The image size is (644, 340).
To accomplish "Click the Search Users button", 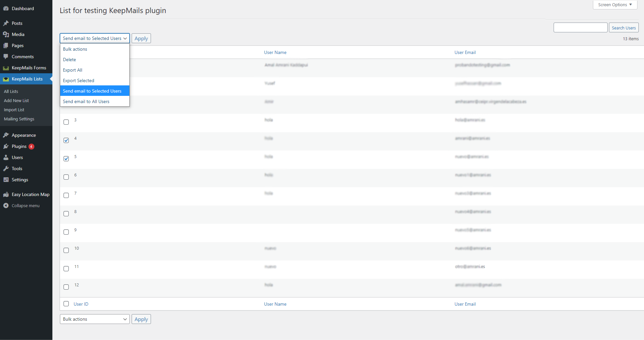I will click(624, 28).
